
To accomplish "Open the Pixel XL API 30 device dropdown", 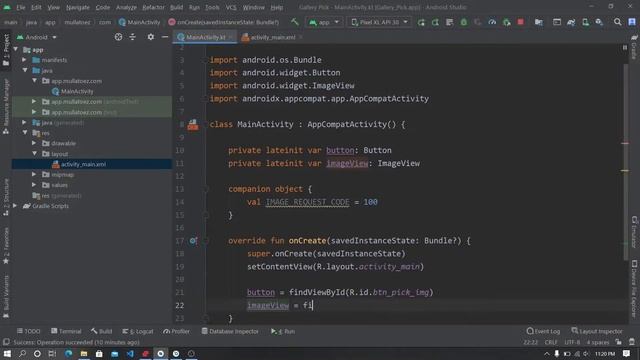I will coord(379,22).
